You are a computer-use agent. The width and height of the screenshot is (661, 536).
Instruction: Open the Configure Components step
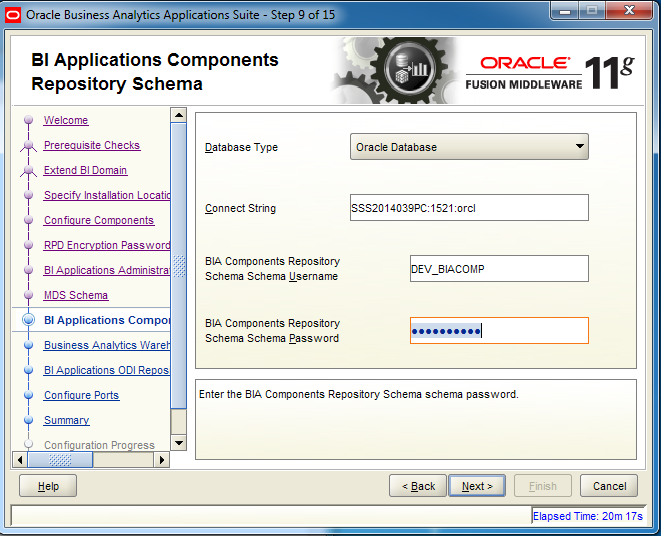pos(99,220)
